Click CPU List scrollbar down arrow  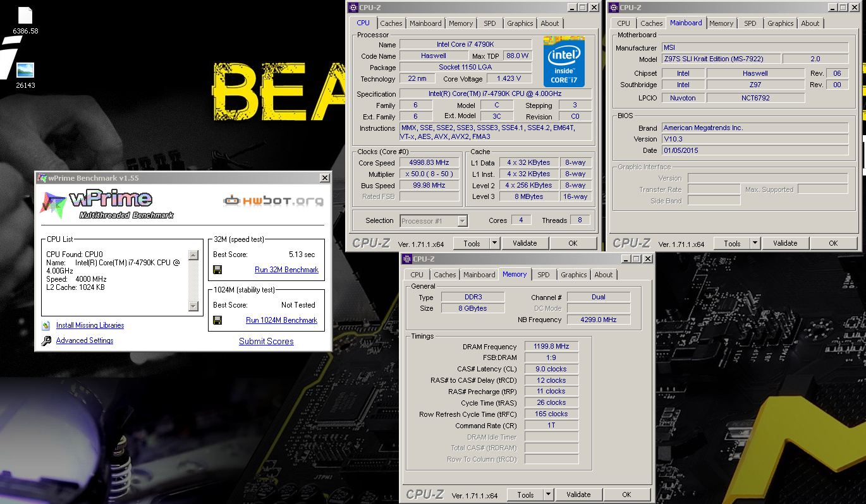193,306
